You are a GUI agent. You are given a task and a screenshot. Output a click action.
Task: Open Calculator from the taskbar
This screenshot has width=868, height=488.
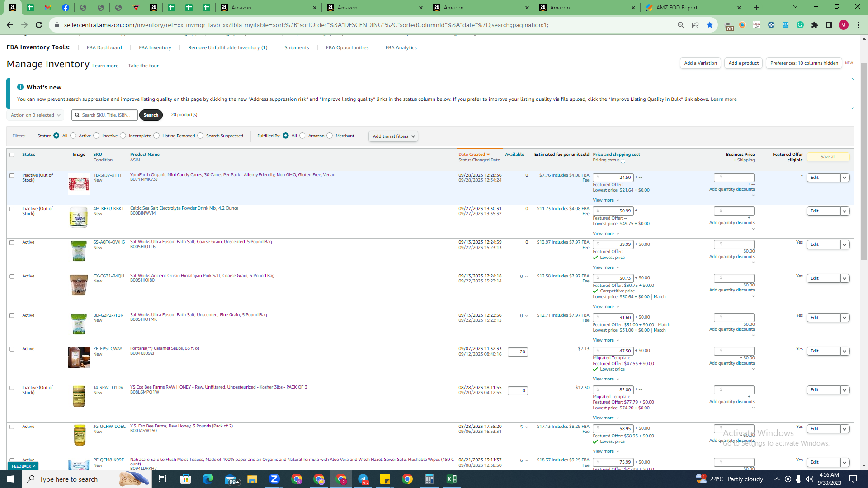(x=429, y=479)
